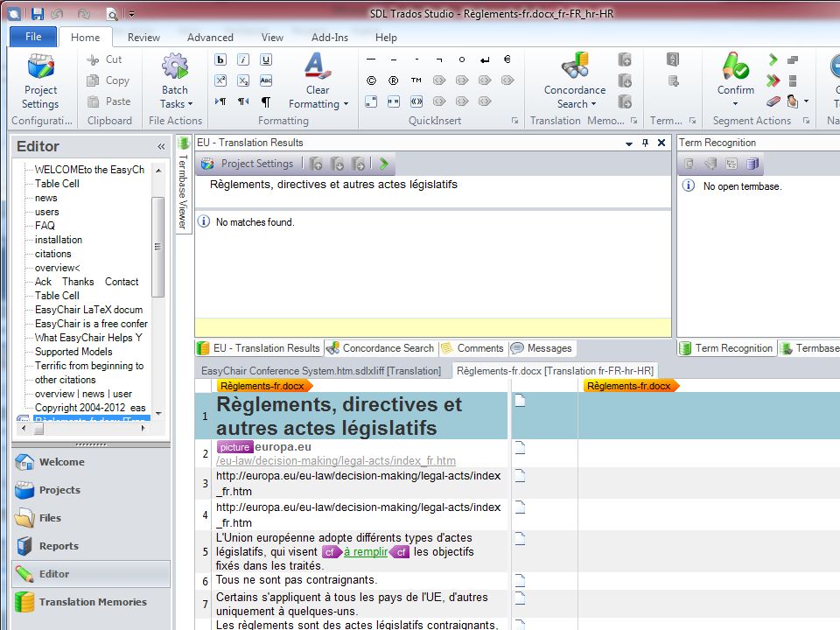Switch to the View ribbon tab
Screen dimensions: 840x630
[x=272, y=38]
